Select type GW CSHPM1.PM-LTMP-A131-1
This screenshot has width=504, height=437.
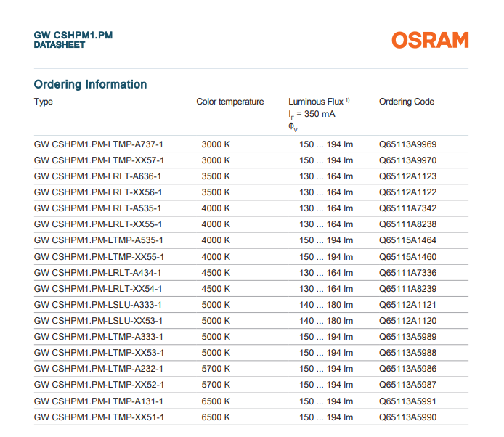pos(98,401)
